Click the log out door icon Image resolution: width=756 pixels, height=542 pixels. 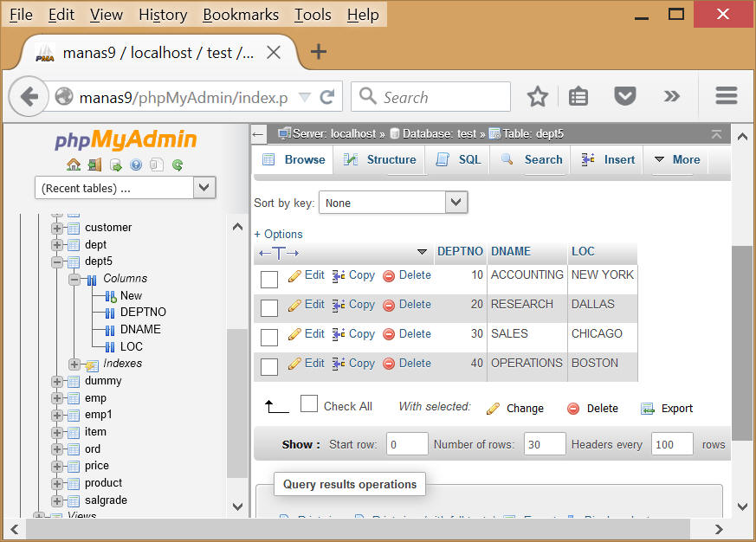point(94,165)
